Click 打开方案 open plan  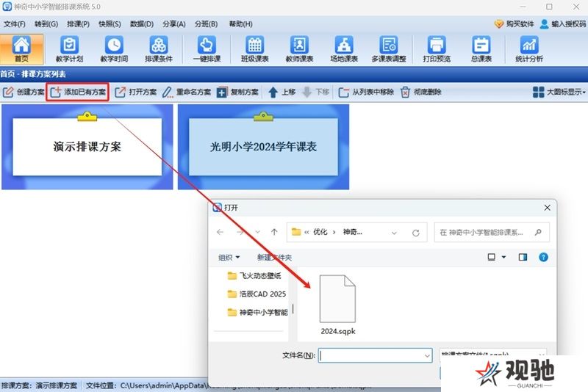point(136,92)
